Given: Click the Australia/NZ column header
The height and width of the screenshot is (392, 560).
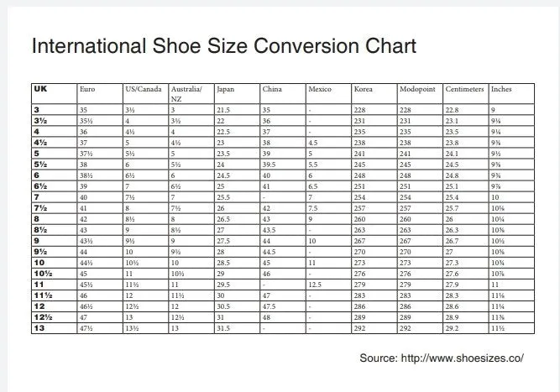Looking at the screenshot, I should tap(186, 93).
